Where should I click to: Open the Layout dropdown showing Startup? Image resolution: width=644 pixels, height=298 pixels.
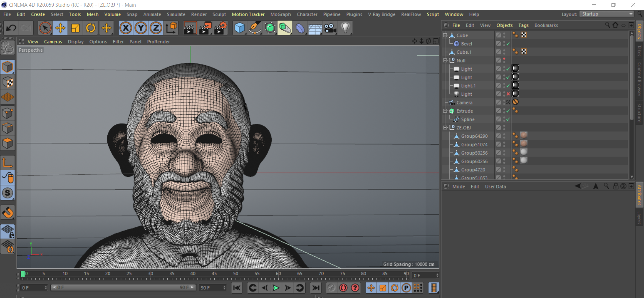(607, 14)
